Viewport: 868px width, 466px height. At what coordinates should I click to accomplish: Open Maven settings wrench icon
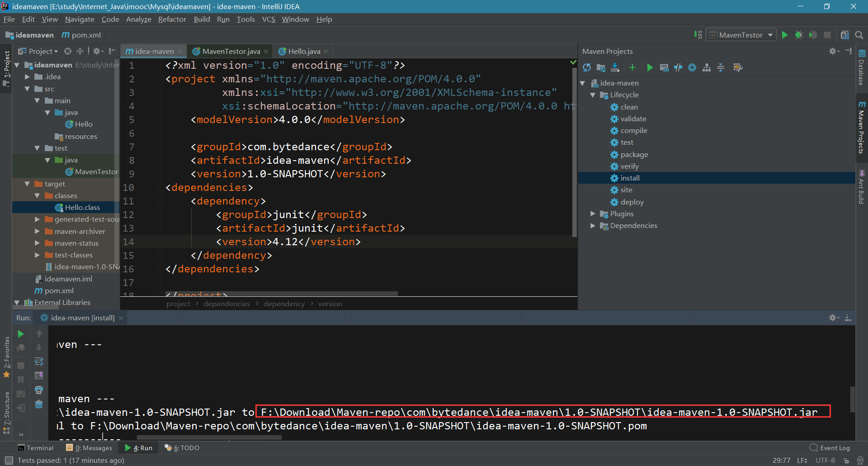click(738, 67)
